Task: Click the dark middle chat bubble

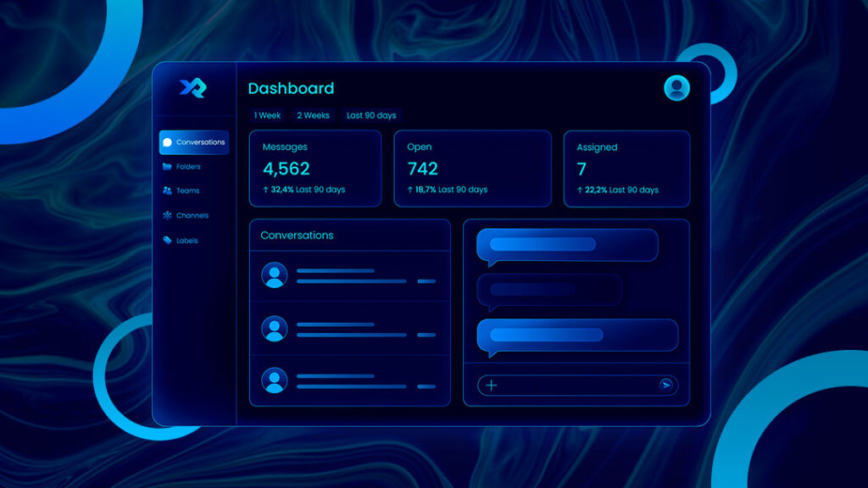Action: pyautogui.click(x=549, y=290)
